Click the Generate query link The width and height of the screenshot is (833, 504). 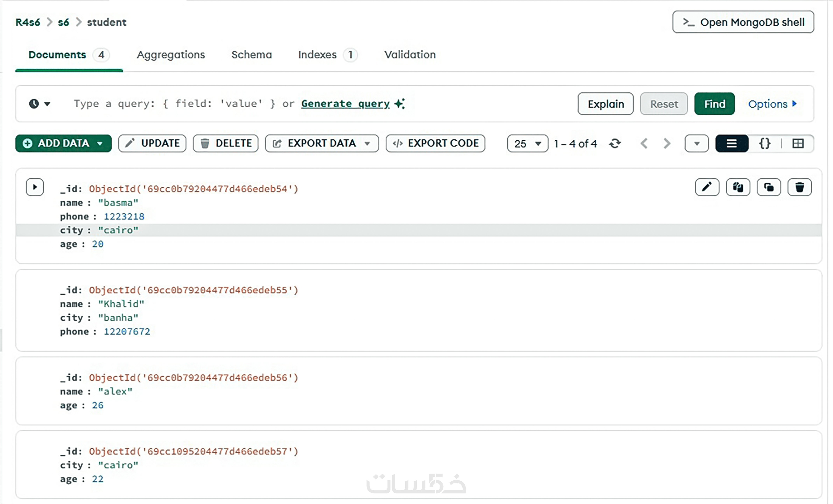[345, 104]
